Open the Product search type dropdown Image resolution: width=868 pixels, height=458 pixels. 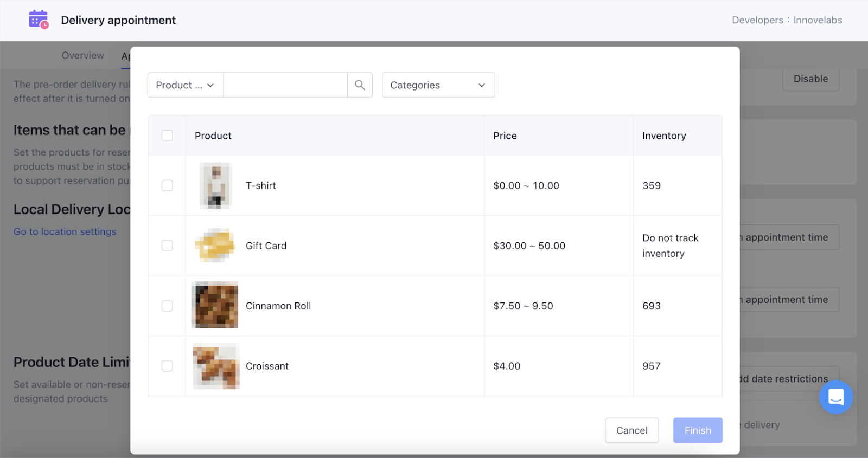coord(185,85)
